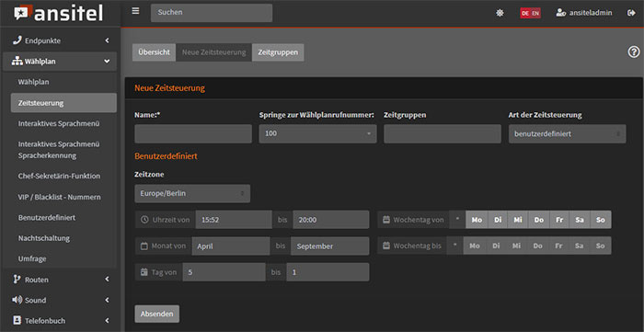Select So in Wochentag bis
The width and height of the screenshot is (644, 332).
[x=601, y=246]
